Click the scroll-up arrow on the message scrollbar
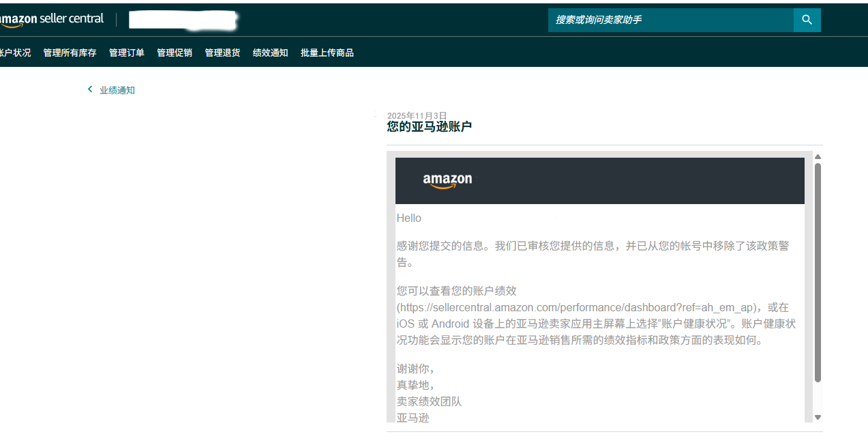The width and height of the screenshot is (868, 443). [818, 156]
